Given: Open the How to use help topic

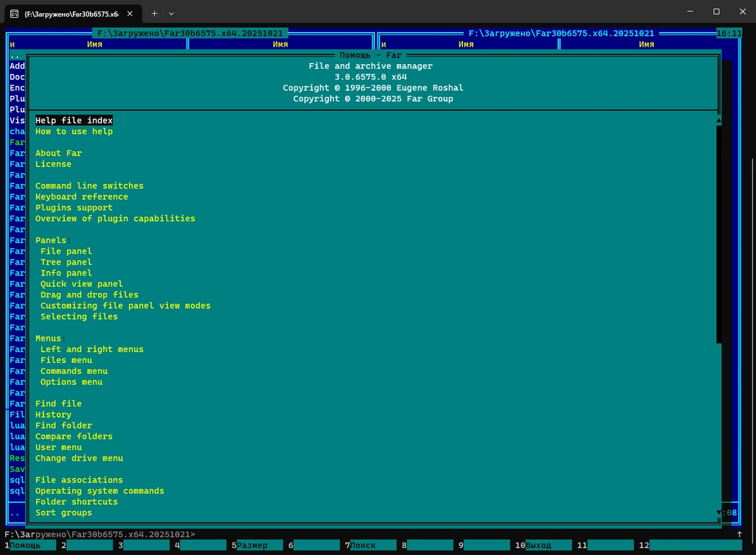Looking at the screenshot, I should (x=74, y=131).
